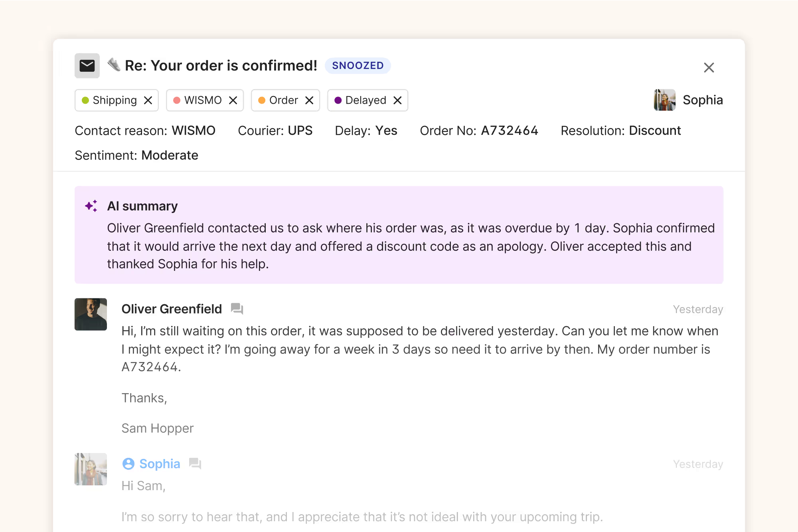The height and width of the screenshot is (532, 798).
Task: Close the conversation panel
Action: click(709, 67)
